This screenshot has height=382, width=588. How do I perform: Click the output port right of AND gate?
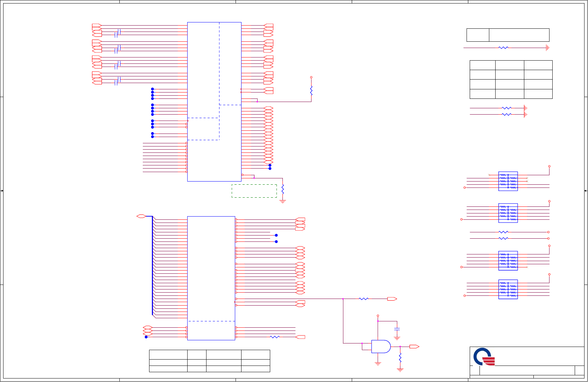coord(414,347)
